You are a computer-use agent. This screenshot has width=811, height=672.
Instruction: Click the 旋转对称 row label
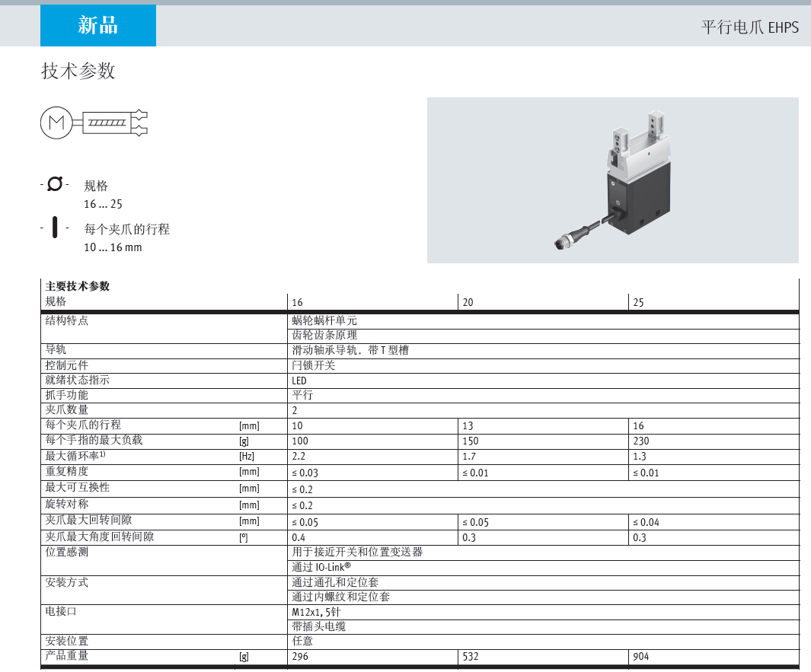click(67, 504)
